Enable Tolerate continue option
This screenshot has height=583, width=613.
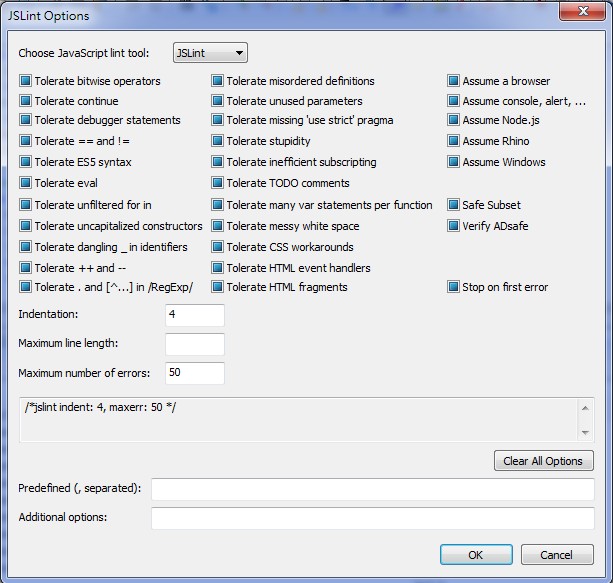(25, 101)
